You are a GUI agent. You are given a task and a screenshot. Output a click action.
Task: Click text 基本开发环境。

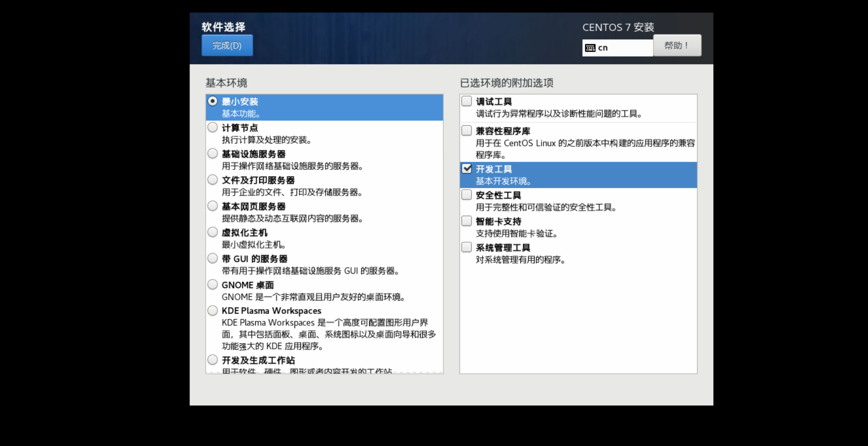coord(504,181)
